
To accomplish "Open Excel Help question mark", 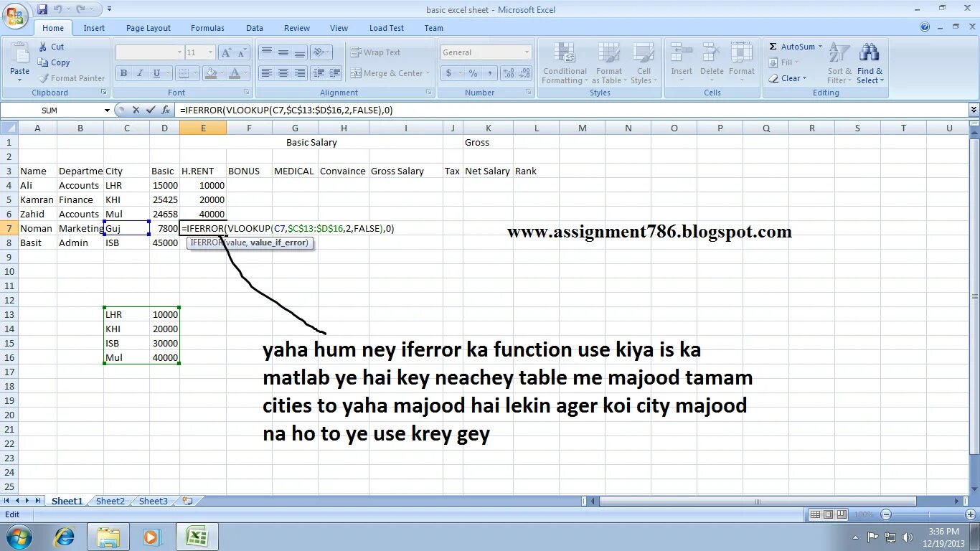I will (x=925, y=27).
